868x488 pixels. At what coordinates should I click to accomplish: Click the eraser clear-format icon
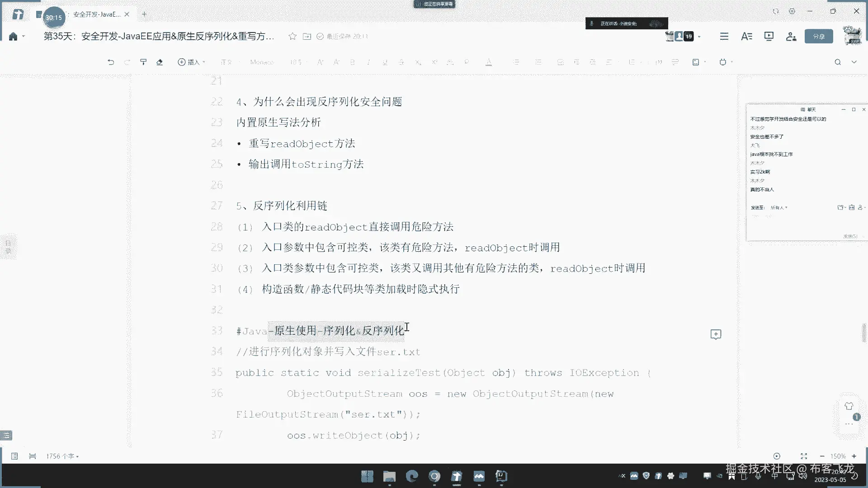160,62
